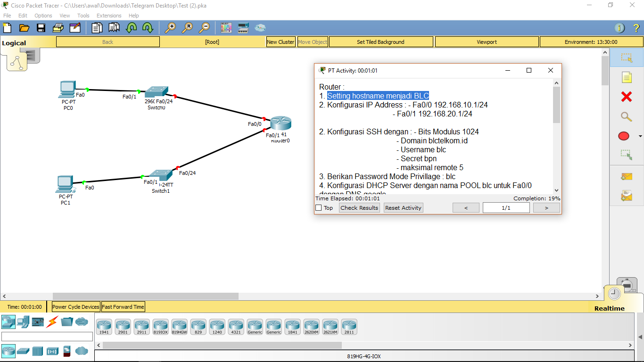This screenshot has width=644, height=362.
Task: Select the End Devices category icon
Action: coord(22,322)
